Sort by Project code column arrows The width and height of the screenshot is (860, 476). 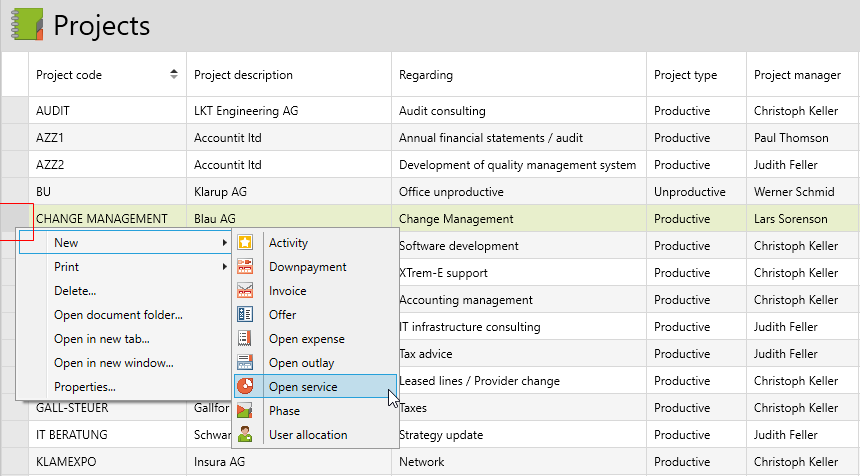[174, 75]
